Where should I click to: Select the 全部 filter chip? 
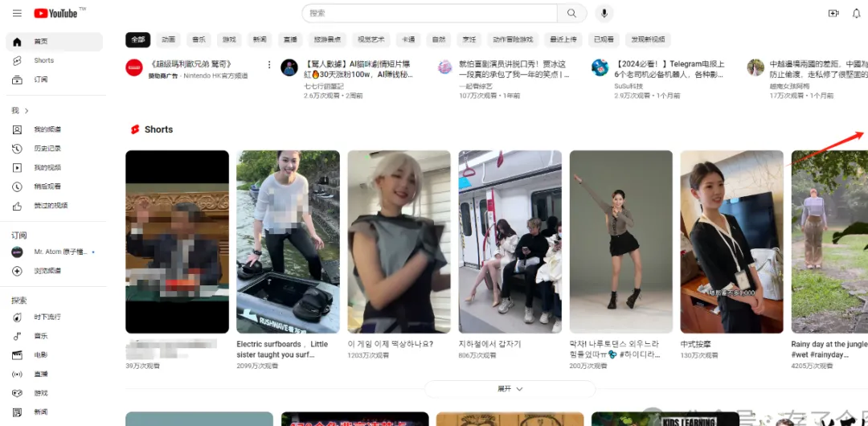tap(138, 40)
